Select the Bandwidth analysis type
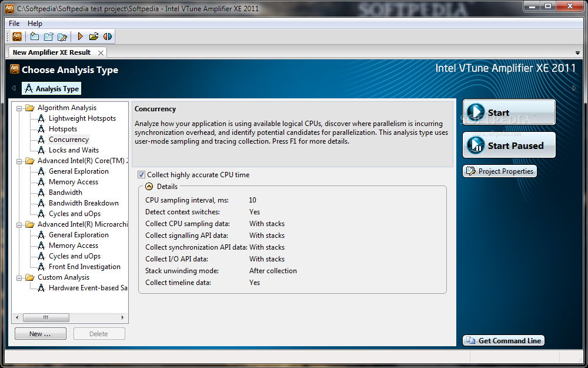The height and width of the screenshot is (368, 588). click(x=65, y=193)
